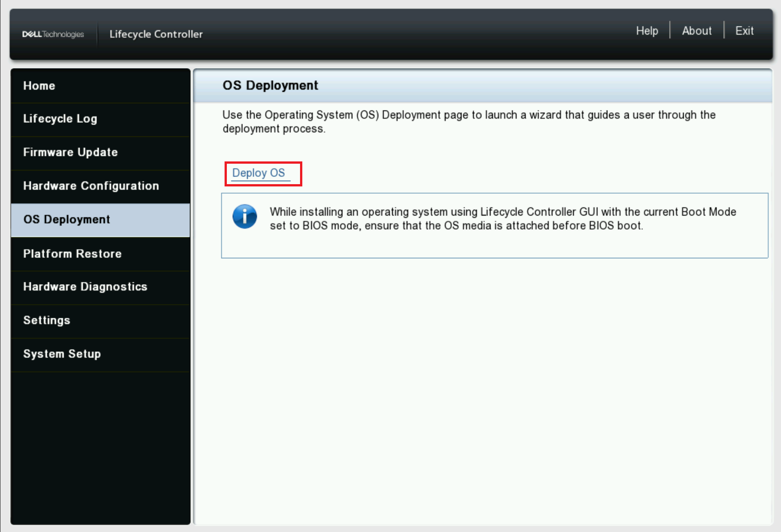Screen dimensions: 781x532
Task: Open the About dialog
Action: (696, 30)
